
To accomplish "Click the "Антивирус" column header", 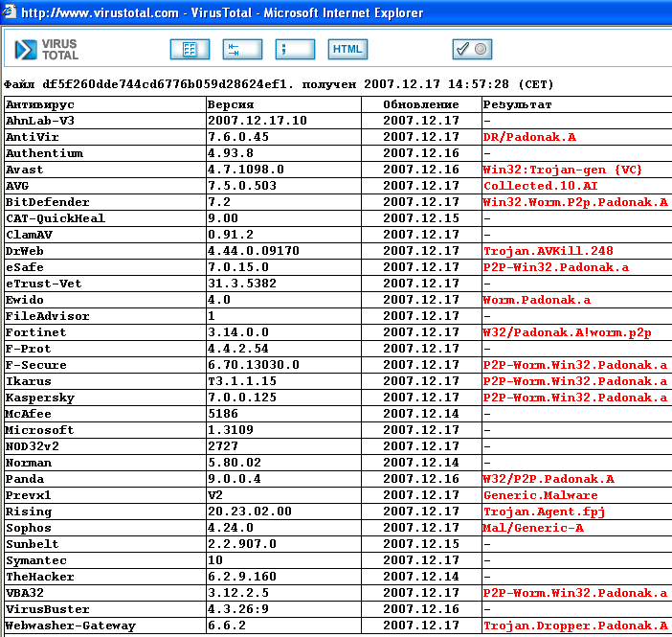I will click(40, 104).
